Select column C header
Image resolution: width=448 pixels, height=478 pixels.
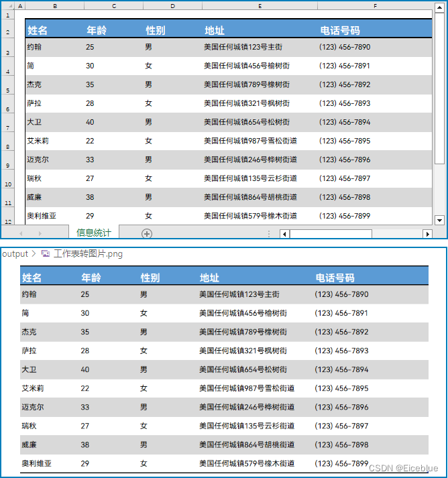pyautogui.click(x=114, y=6)
